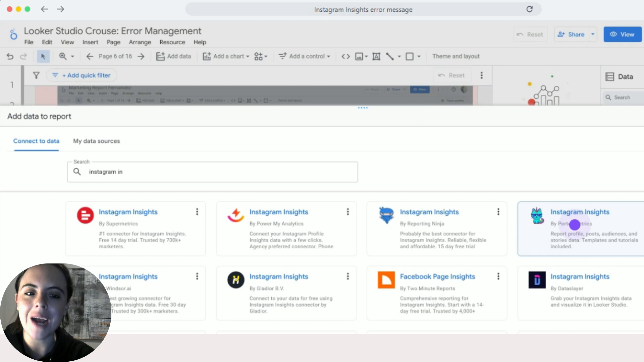Select the selection mode cursor tool

pos(43,56)
